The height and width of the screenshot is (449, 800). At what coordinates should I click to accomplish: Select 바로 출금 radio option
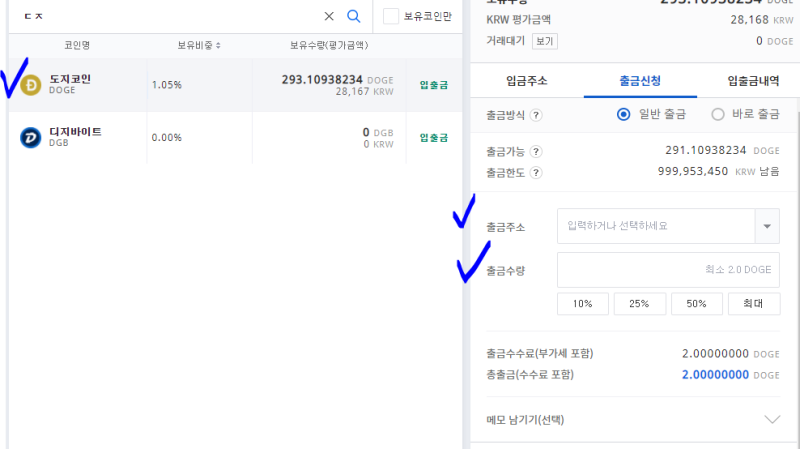point(718,114)
